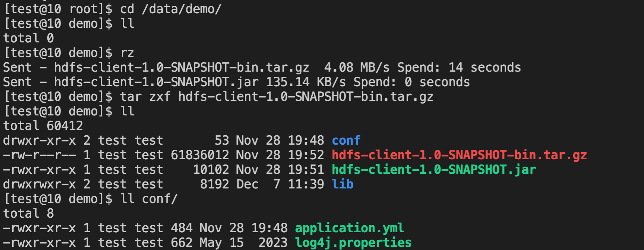The image size is (644, 250).
Task: Click the green hdfs-client-1.0-SNAPSHOT.jar filename
Action: click(x=434, y=170)
